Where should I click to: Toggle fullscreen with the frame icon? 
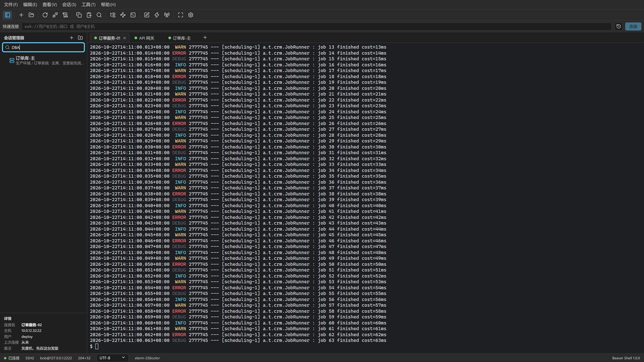181,15
